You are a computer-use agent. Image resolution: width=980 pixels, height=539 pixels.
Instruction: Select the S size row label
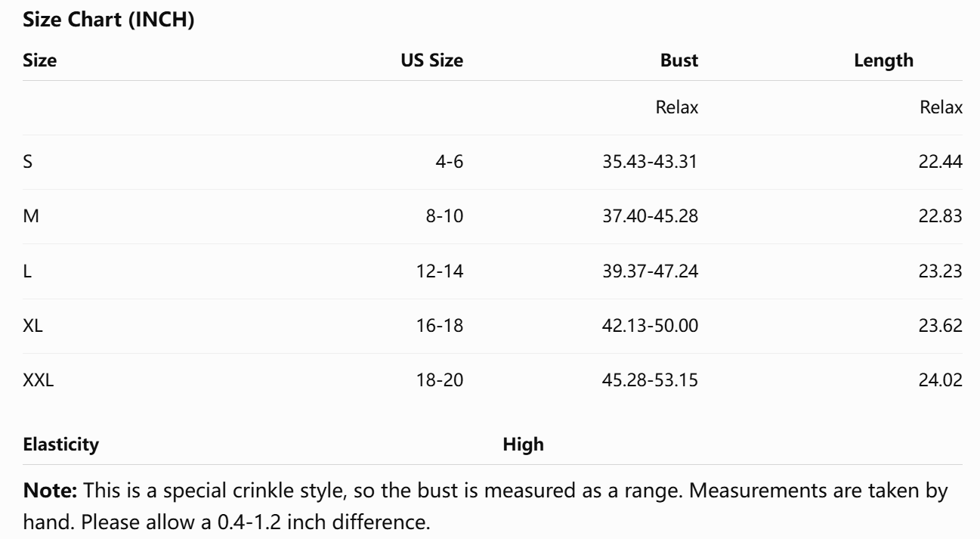tap(28, 162)
